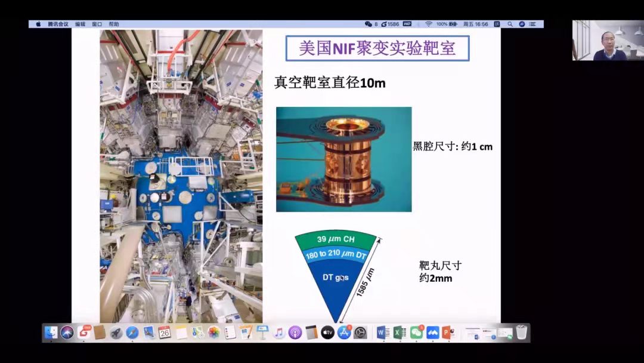Launch Microsoft Word from dock
The width and height of the screenshot is (644, 363).
click(383, 333)
